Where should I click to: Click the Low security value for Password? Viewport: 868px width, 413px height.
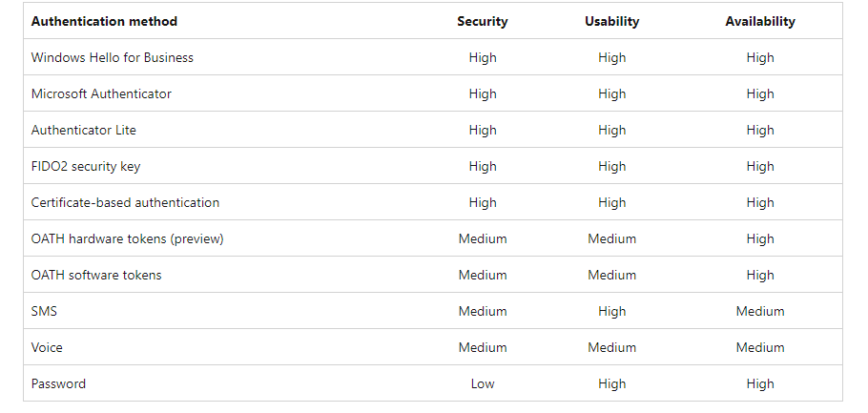point(482,383)
